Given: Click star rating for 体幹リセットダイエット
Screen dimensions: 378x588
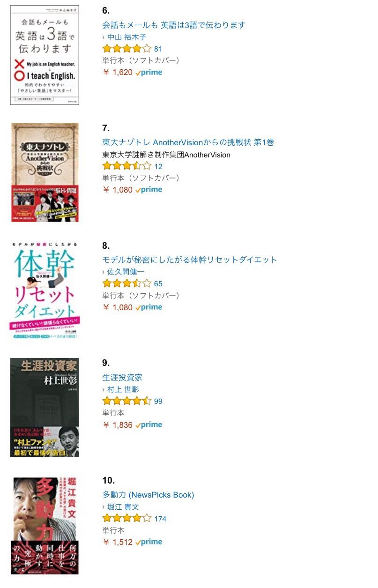Looking at the screenshot, I should pos(126,283).
